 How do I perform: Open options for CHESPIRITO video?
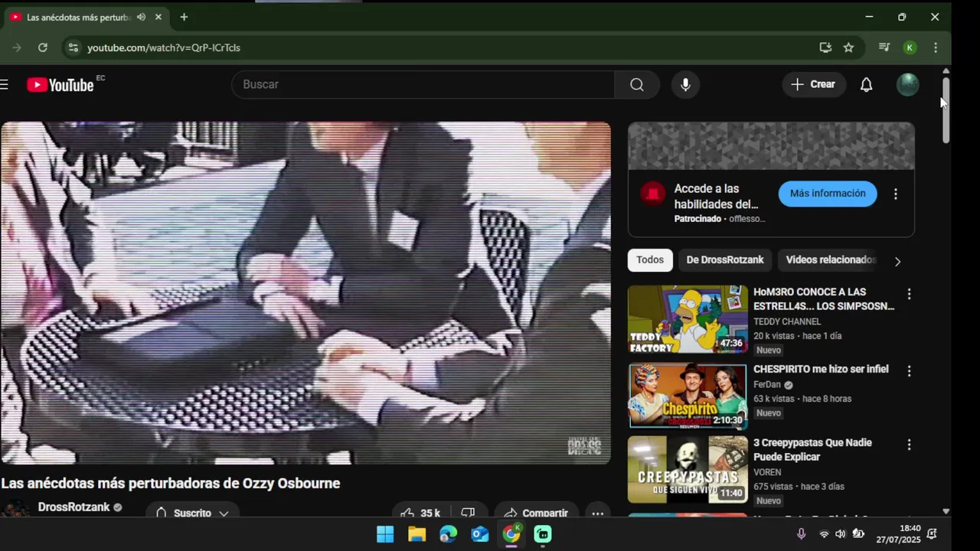point(909,371)
